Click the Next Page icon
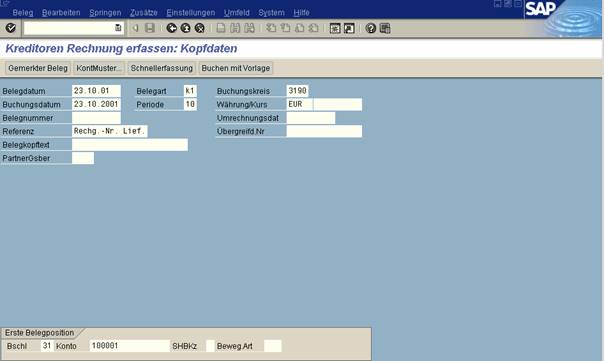604x361 pixels. (299, 28)
